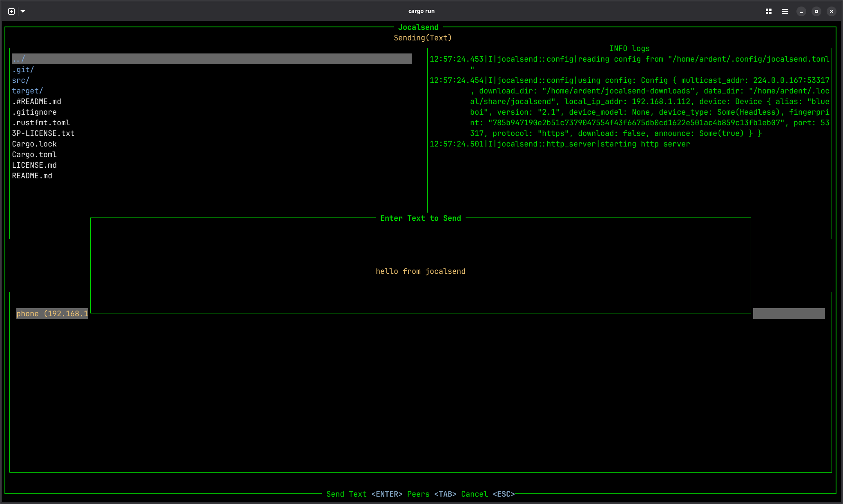Expand the target/ directory
The height and width of the screenshot is (504, 843).
coord(27,91)
